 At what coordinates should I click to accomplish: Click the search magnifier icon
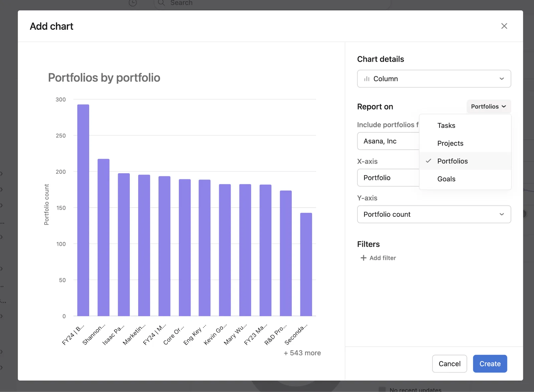point(161,3)
